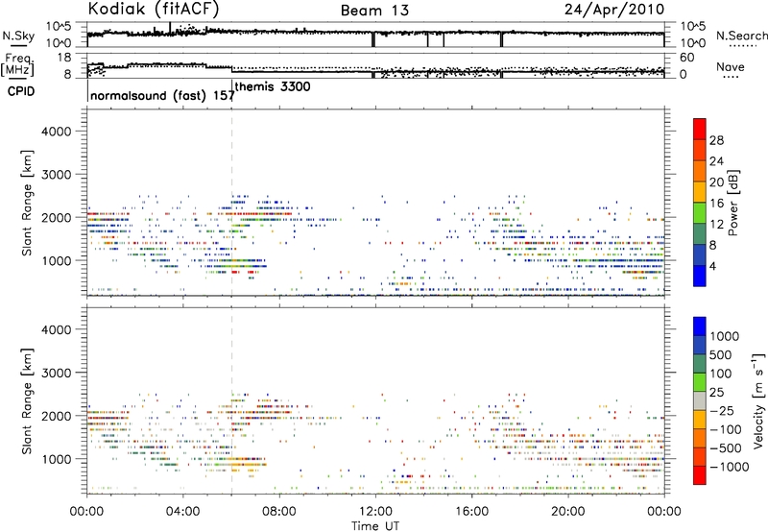
Task: Click the gray segment of velocity color bar
Action: tap(700, 400)
